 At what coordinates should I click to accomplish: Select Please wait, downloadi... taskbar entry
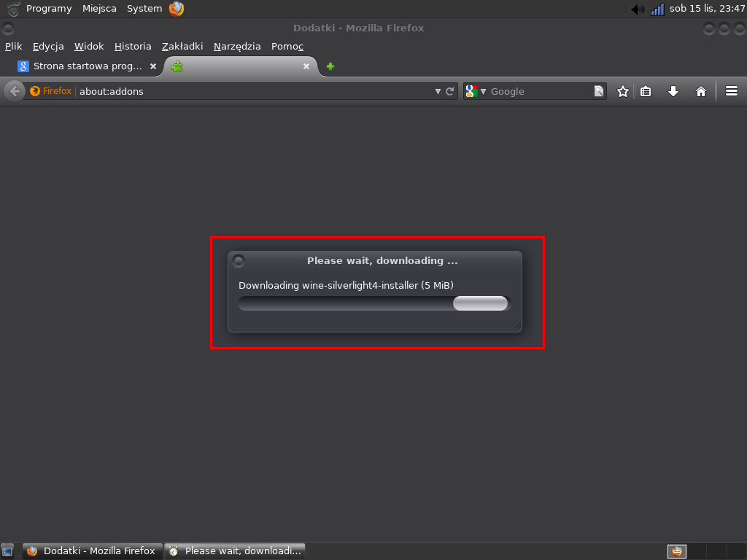tap(235, 551)
